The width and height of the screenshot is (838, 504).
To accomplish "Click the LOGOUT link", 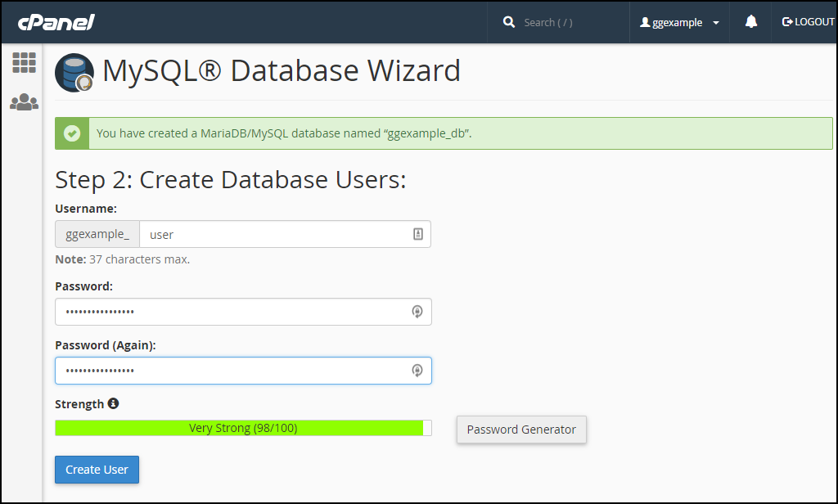I will coord(808,22).
